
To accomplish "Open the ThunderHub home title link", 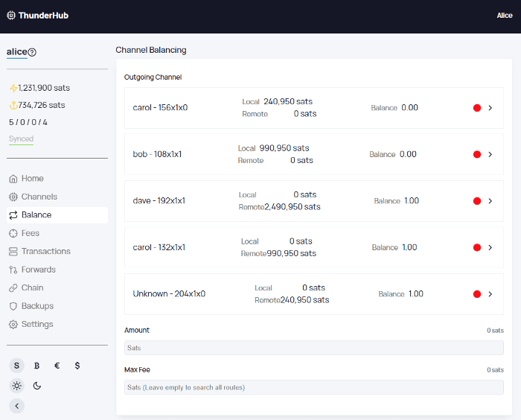I will click(43, 16).
